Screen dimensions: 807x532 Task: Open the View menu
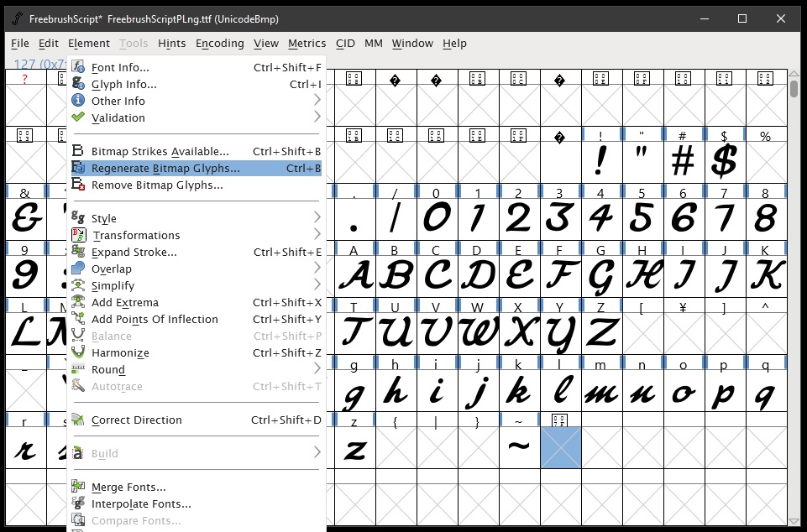point(266,44)
